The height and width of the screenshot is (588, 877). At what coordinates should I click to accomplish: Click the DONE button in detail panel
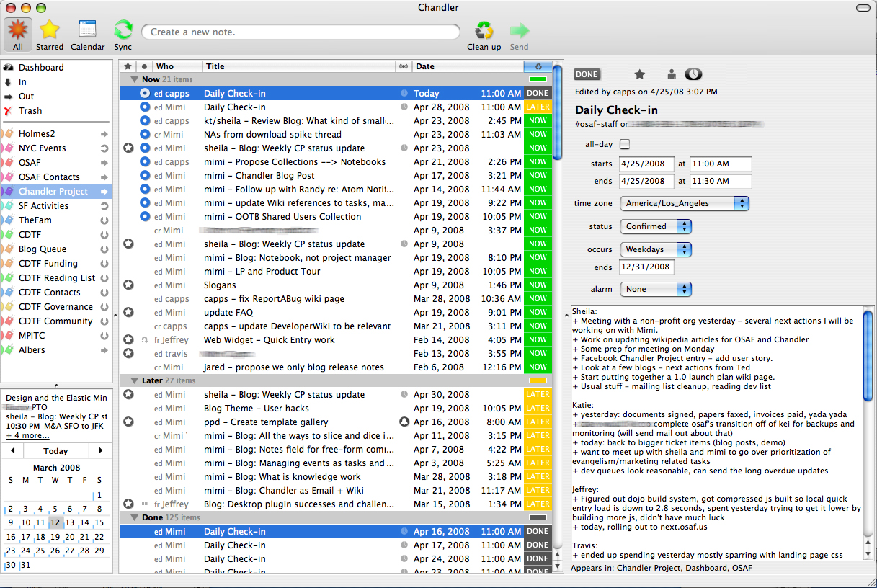587,74
